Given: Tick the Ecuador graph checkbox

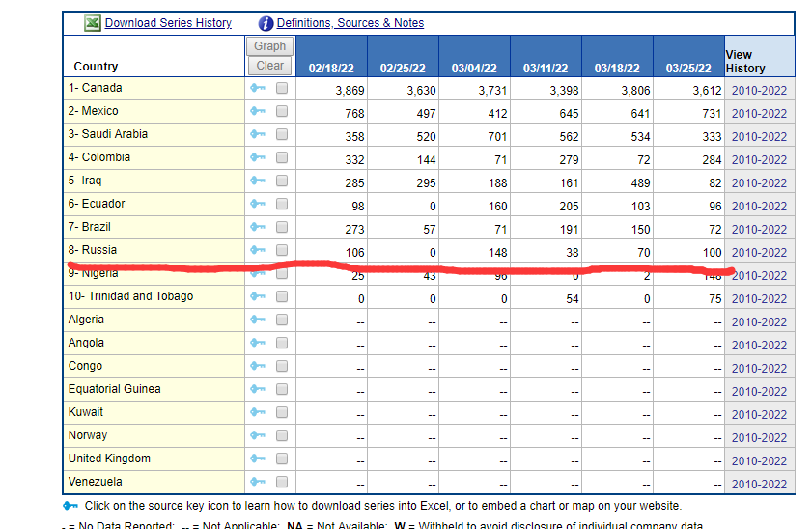Looking at the screenshot, I should point(282,204).
